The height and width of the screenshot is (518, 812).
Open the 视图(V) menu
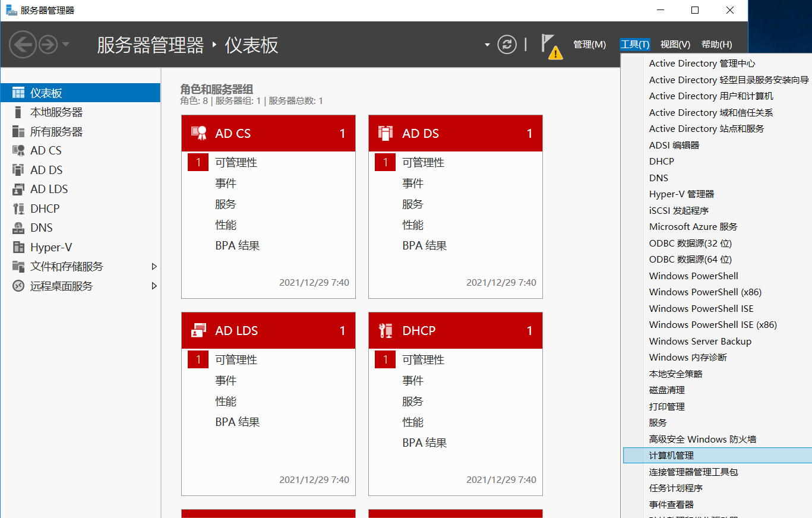tap(675, 45)
